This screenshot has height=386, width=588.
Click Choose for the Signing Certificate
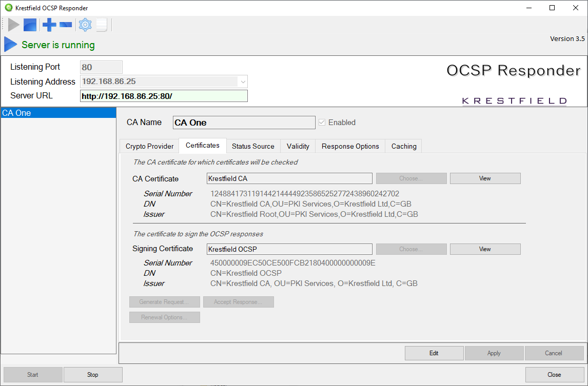click(x=411, y=249)
